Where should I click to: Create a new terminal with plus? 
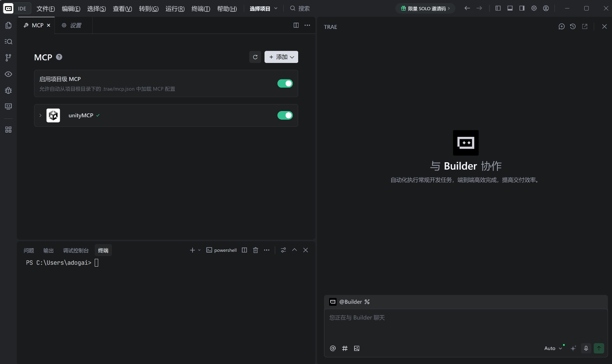[192, 250]
